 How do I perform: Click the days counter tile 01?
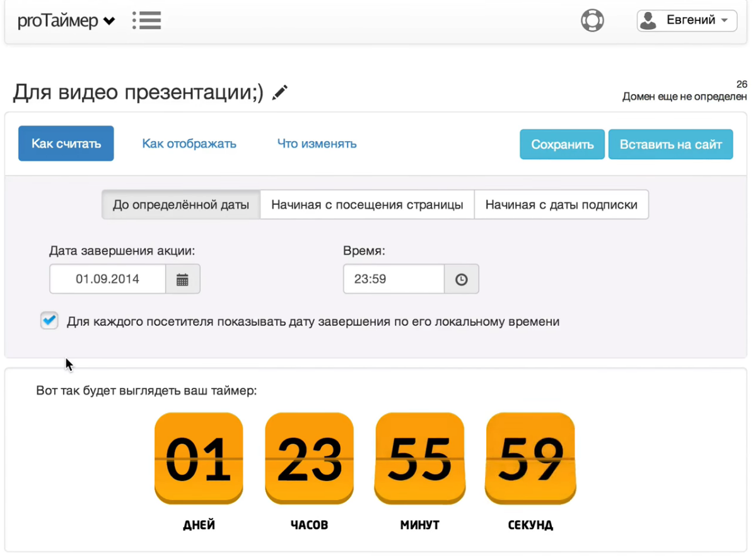(199, 458)
